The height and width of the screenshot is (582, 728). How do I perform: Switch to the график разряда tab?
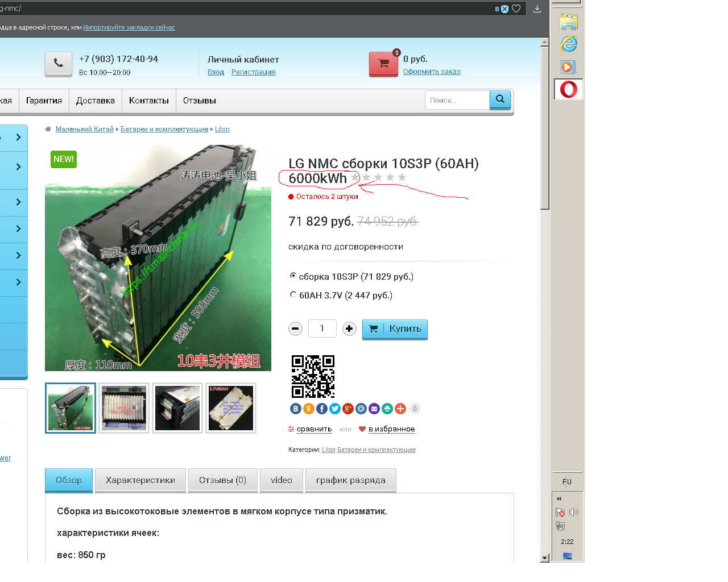tap(351, 480)
